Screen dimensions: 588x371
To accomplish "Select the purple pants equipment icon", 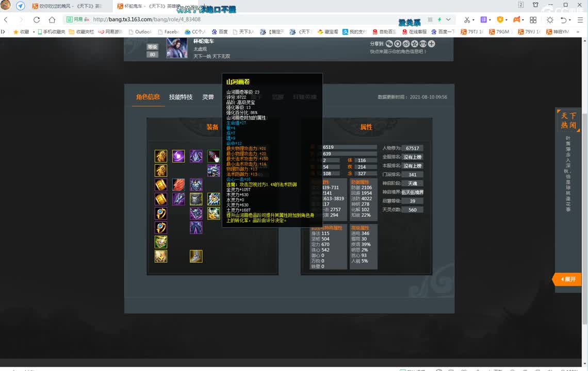I will point(196,227).
